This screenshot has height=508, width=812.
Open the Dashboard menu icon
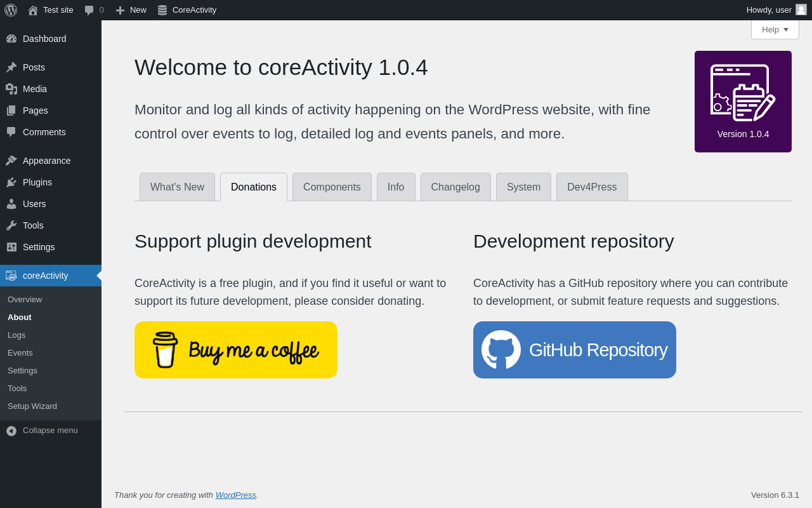point(11,39)
